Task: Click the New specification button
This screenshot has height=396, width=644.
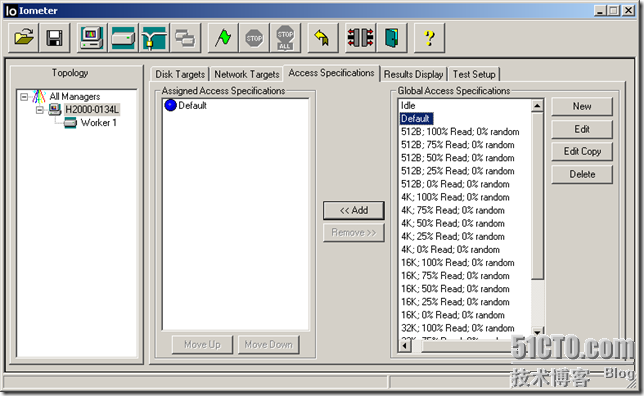Action: tap(582, 106)
